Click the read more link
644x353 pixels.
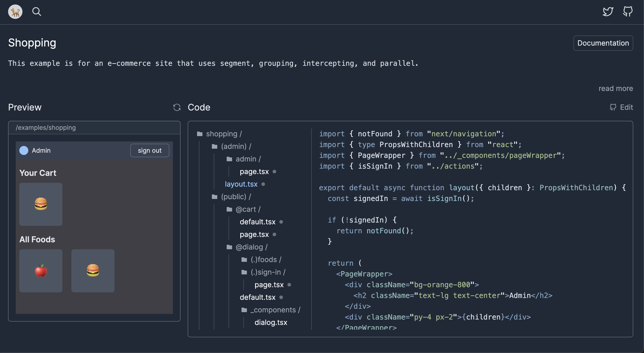pos(615,88)
